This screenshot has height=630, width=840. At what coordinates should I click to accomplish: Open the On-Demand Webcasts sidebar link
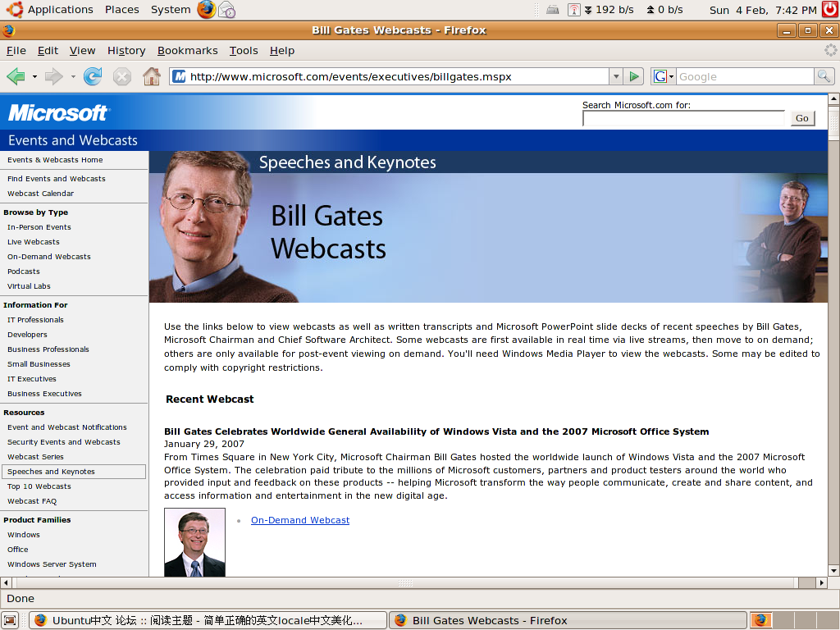pyautogui.click(x=48, y=257)
